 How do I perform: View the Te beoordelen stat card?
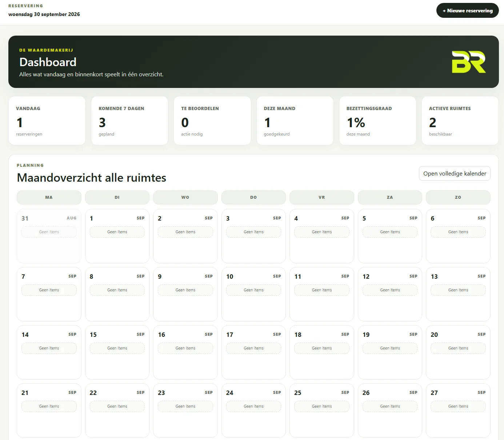(x=212, y=121)
